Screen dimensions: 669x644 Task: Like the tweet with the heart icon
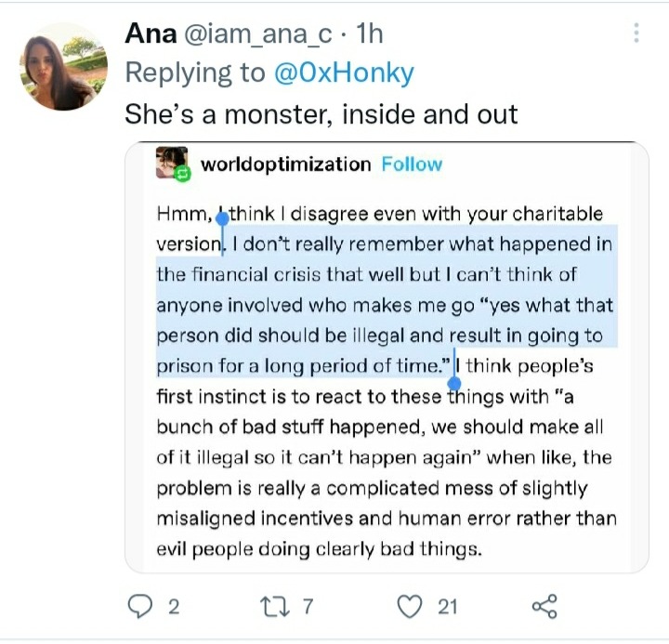(409, 607)
